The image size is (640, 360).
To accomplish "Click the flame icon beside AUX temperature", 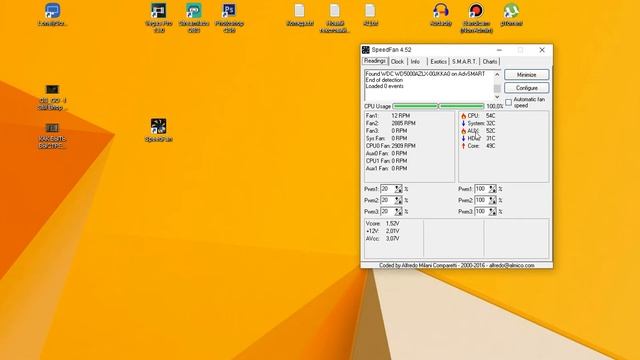I will (x=463, y=131).
